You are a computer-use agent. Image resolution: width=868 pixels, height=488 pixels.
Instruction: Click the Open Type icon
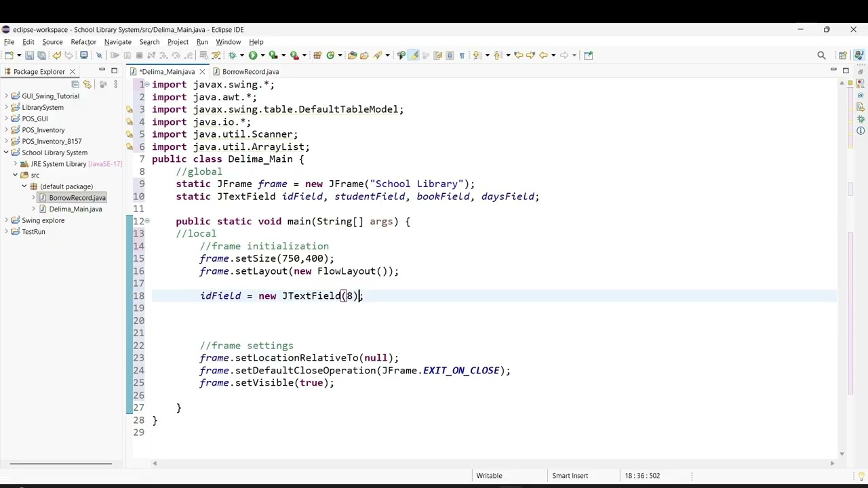352,55
